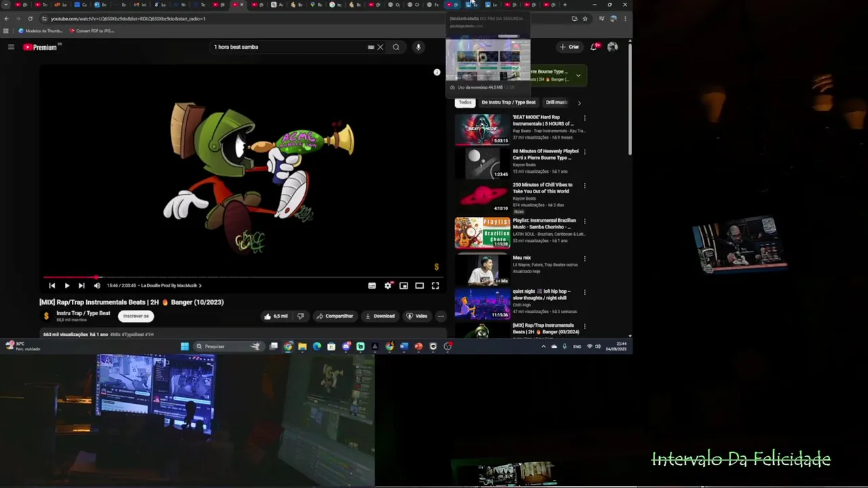This screenshot has width=868, height=488.
Task: Open options for Instrumental Brazilian Music video
Action: 585,221
